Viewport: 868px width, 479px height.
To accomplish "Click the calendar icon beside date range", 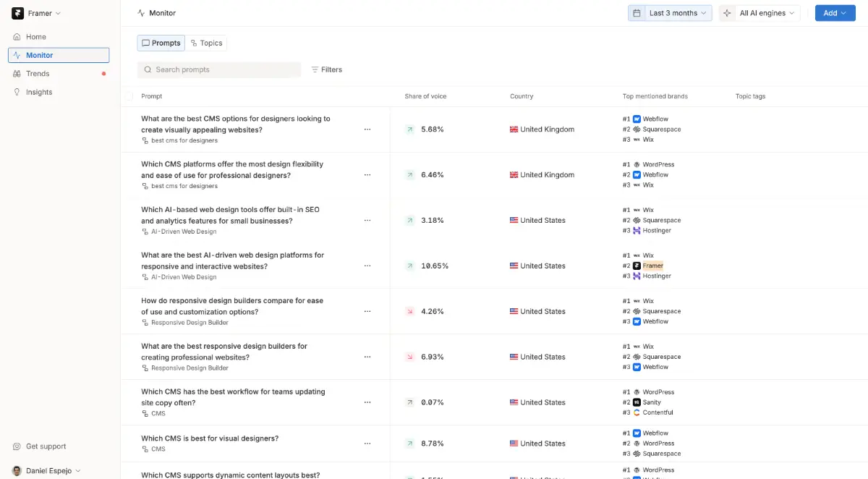I will (637, 13).
